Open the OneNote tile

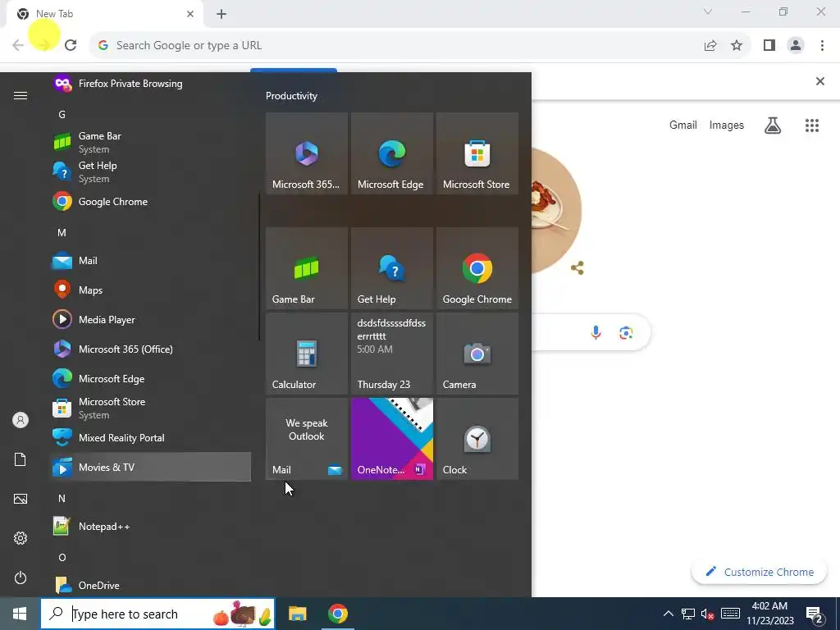coord(391,439)
